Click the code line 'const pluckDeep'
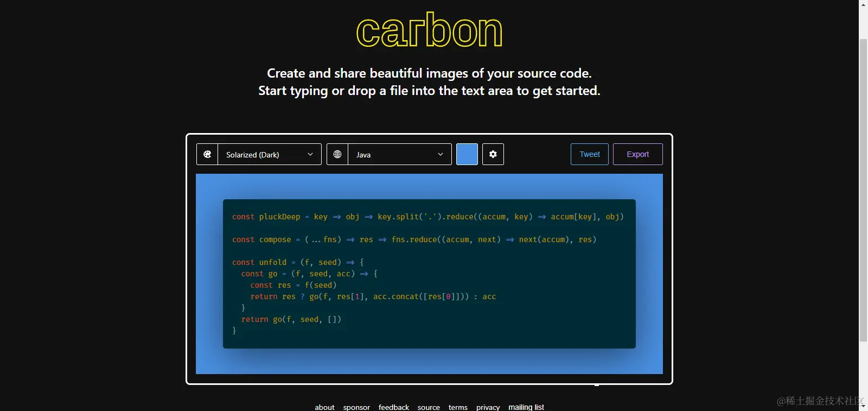 pos(428,217)
